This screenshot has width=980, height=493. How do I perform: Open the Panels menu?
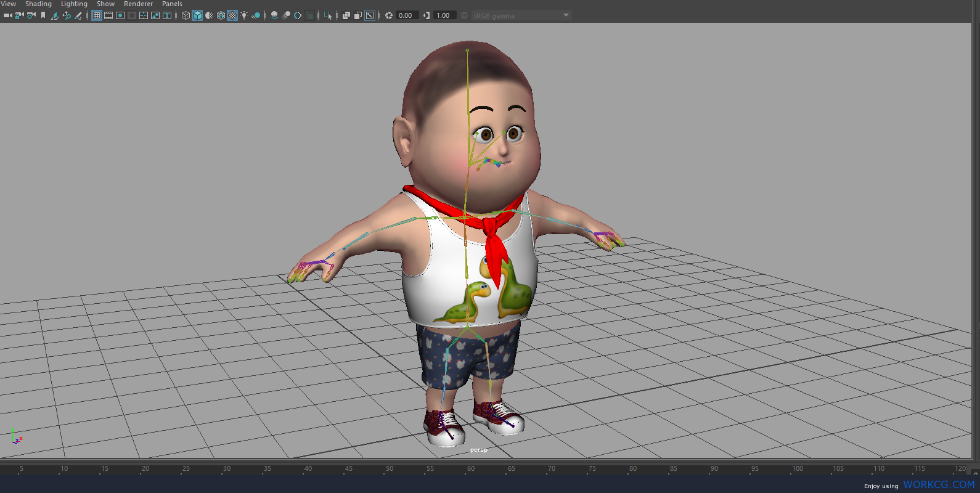[x=172, y=4]
